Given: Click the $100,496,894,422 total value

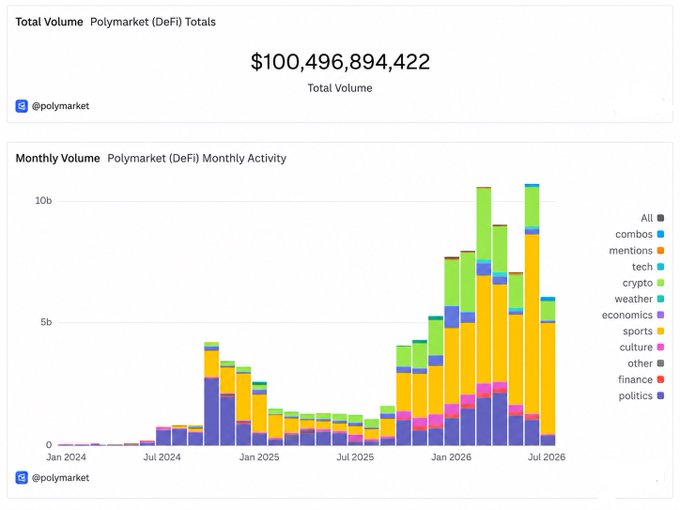Looking at the screenshot, I should pos(340,61).
